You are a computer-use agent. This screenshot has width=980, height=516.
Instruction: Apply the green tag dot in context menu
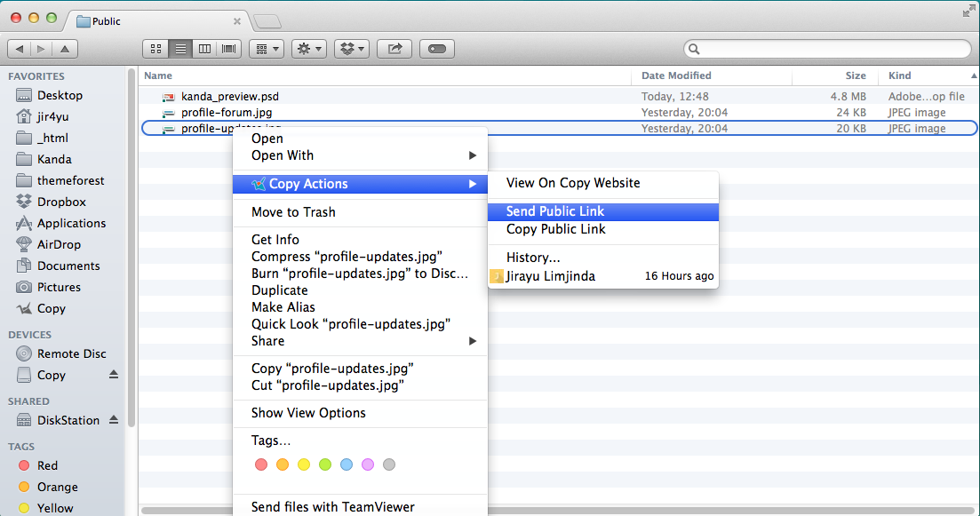[325, 464]
